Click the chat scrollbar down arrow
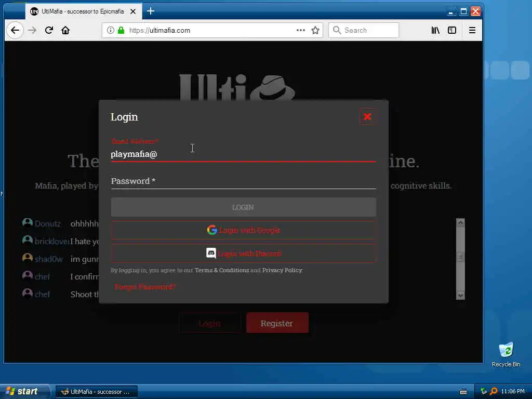The width and height of the screenshot is (532, 399). pyautogui.click(x=460, y=295)
